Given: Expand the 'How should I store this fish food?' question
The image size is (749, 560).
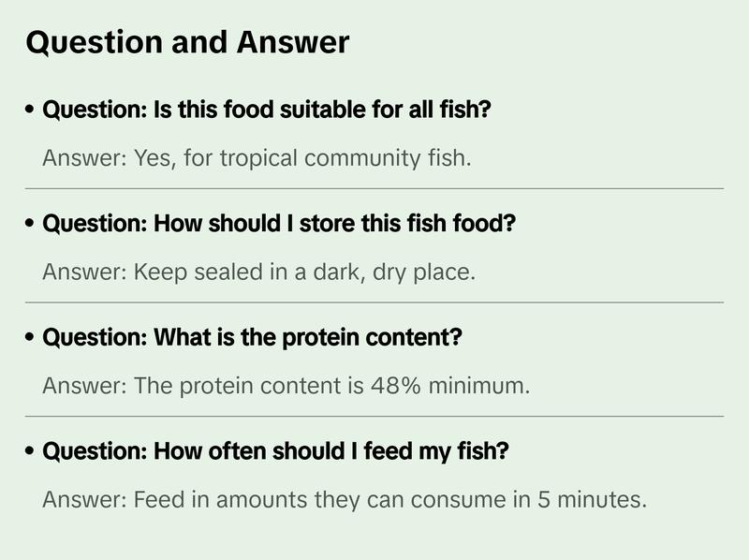Looking at the screenshot, I should 280,225.
